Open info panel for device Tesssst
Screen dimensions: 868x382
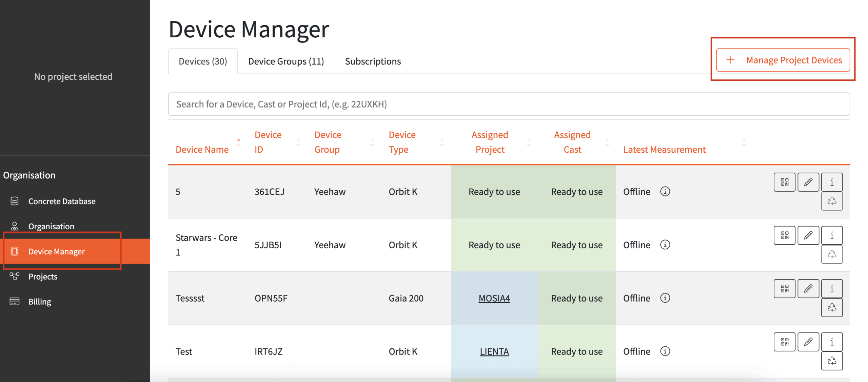(x=832, y=288)
